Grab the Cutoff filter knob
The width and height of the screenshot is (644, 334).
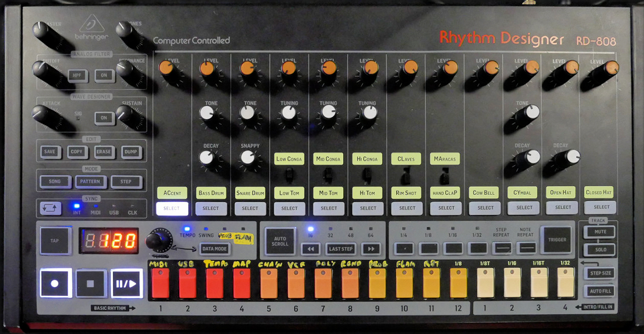(x=43, y=71)
